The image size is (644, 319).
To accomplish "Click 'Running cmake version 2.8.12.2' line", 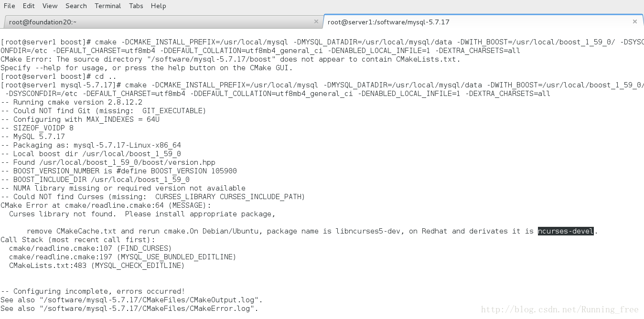I will (72, 102).
